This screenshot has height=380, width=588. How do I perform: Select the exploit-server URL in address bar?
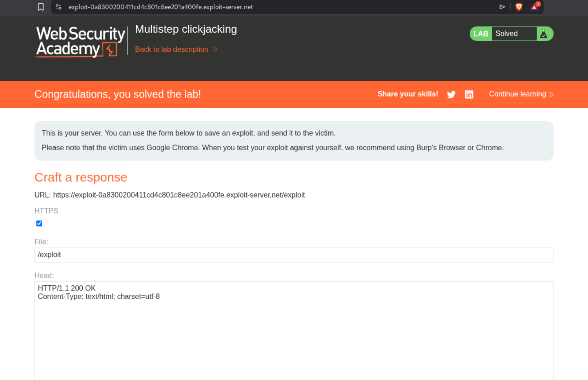[x=161, y=7]
